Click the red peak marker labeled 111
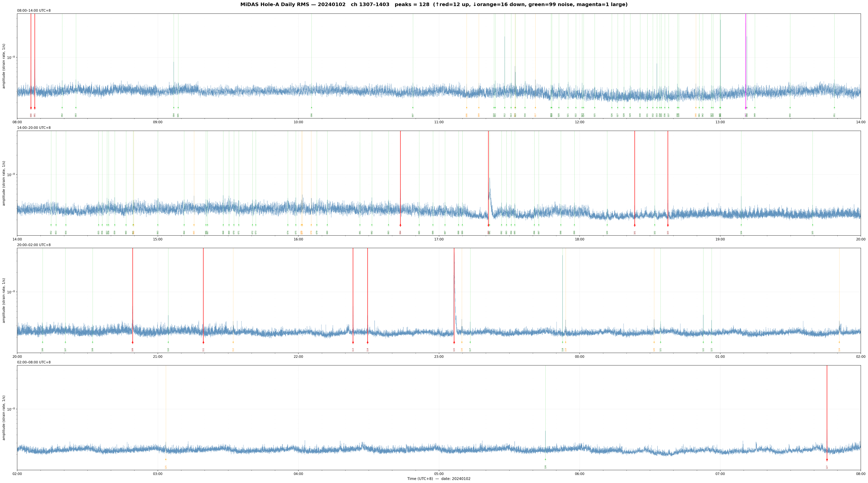 point(203,342)
